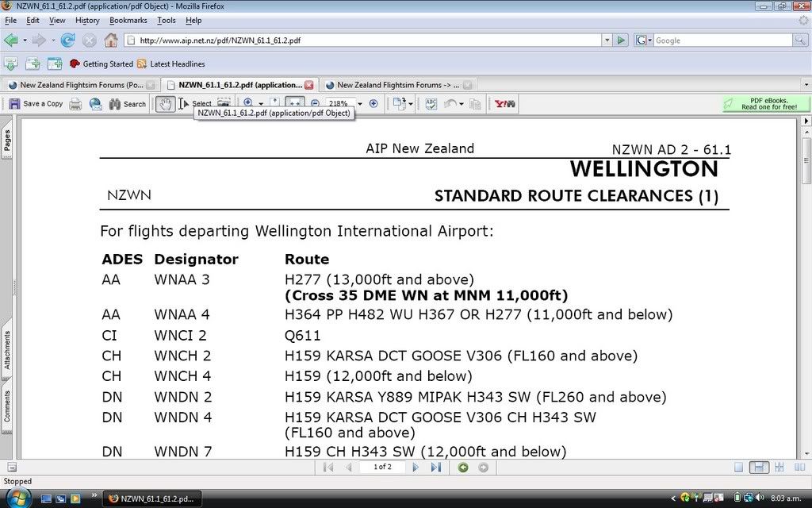
Task: Open the Getting Started bookmark link
Action: point(101,64)
